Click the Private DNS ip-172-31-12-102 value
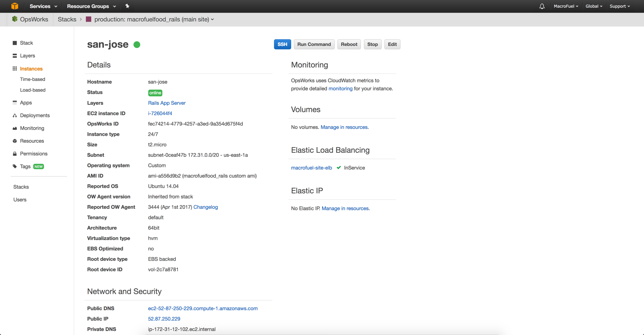Image resolution: width=644 pixels, height=335 pixels. point(182,329)
